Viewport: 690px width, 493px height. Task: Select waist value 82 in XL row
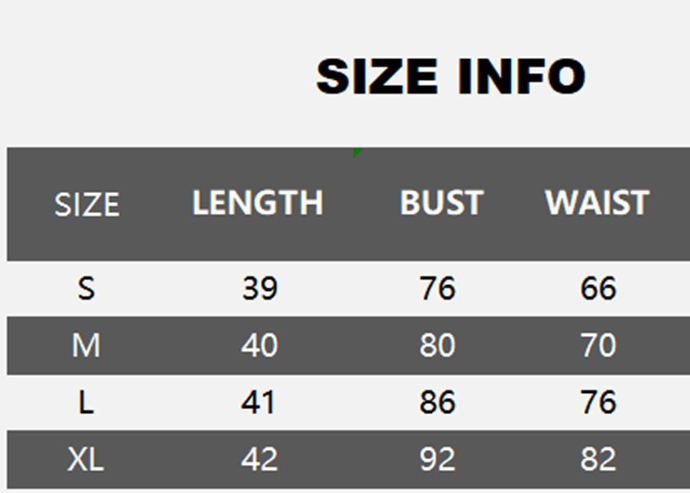[598, 460]
